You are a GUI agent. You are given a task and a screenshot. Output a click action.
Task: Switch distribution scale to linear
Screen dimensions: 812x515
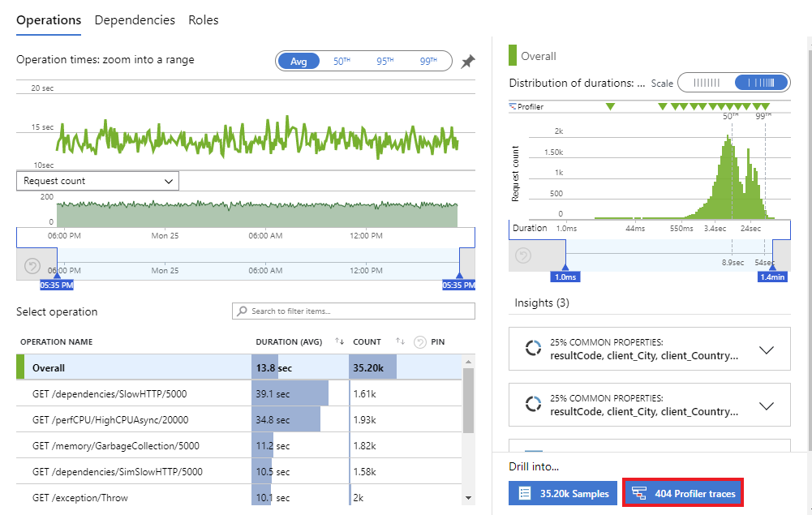(707, 83)
